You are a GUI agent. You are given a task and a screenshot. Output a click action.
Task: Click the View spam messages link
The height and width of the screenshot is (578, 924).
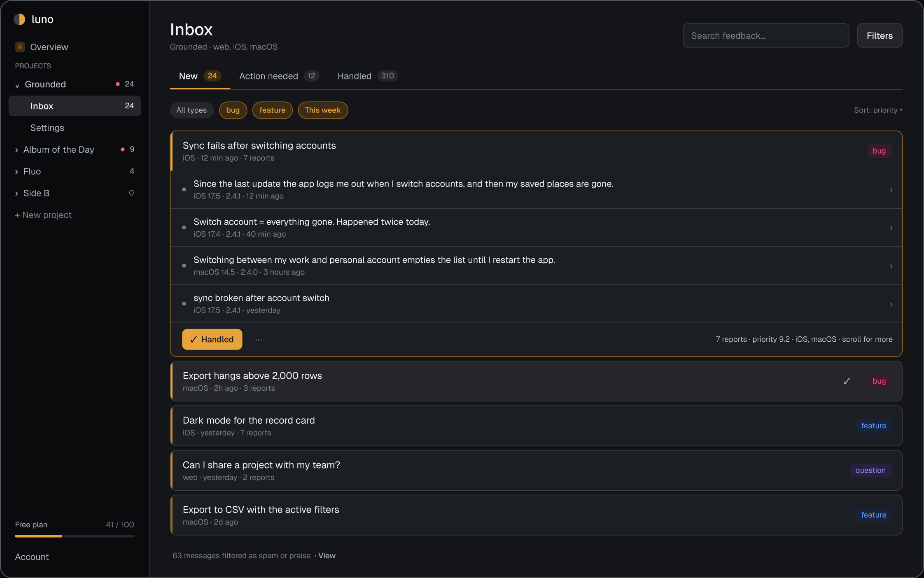pos(327,556)
